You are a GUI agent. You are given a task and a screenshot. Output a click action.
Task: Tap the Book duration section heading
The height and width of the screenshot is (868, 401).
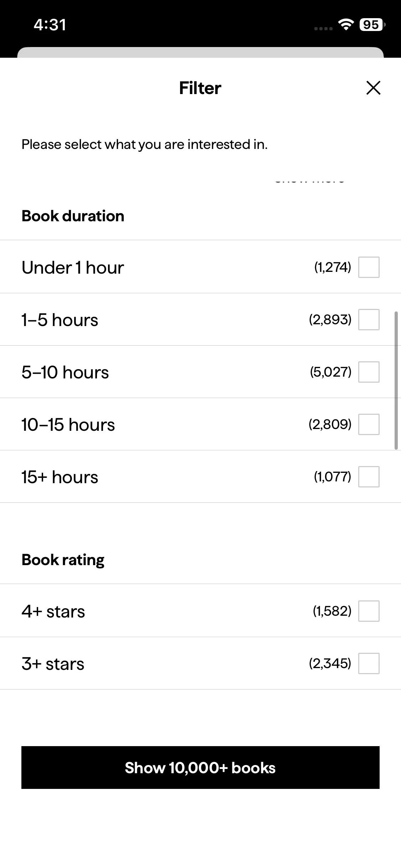(73, 216)
